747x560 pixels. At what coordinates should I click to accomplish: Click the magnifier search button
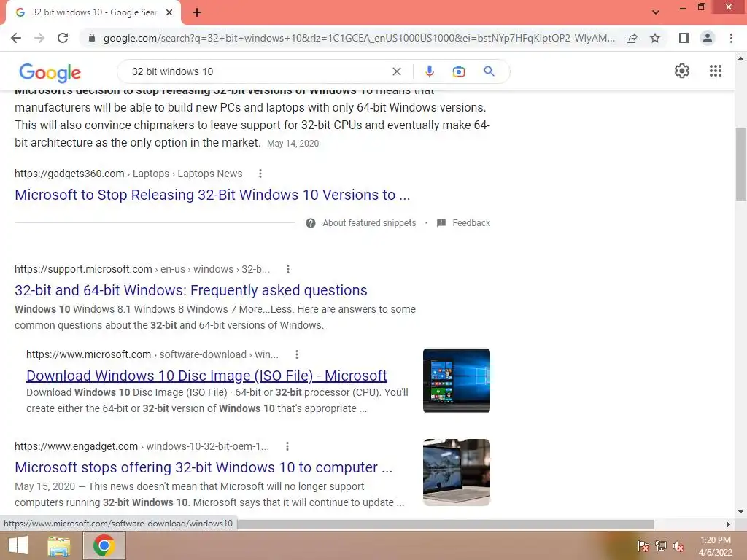pos(489,71)
